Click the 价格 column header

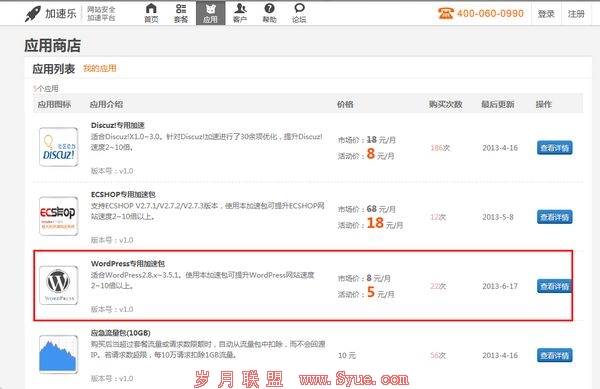[x=345, y=104]
